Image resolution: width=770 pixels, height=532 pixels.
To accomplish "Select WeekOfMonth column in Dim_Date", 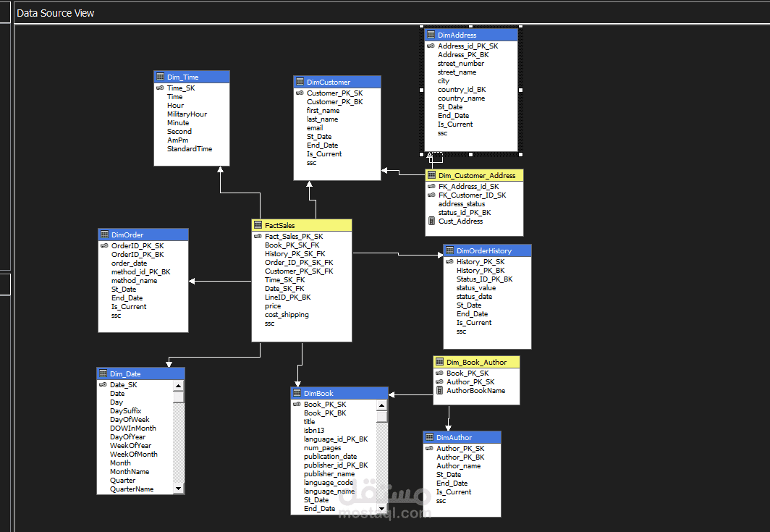I will [x=134, y=455].
